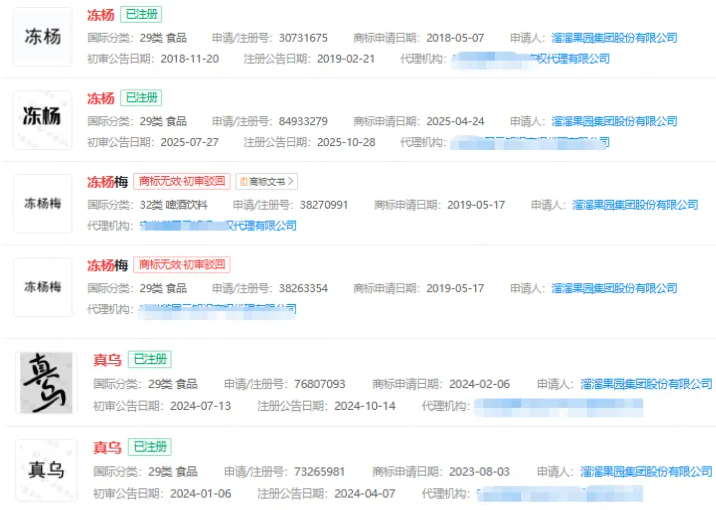Open the 商标文书 document icon button

(243, 182)
